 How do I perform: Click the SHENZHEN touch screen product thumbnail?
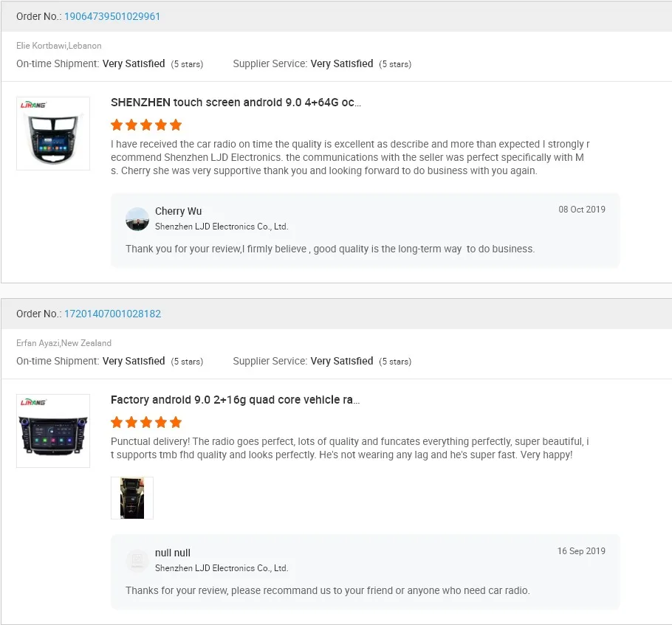53,134
